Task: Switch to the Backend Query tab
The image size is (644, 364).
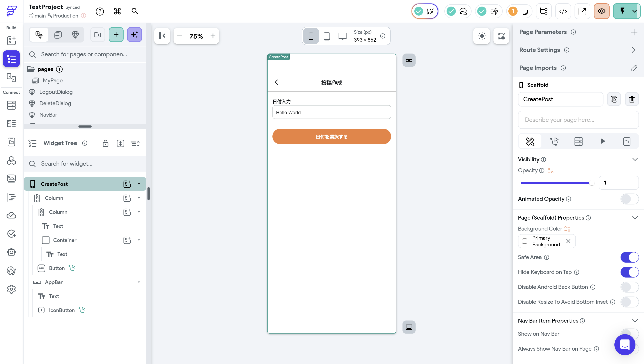Action: [x=578, y=142]
